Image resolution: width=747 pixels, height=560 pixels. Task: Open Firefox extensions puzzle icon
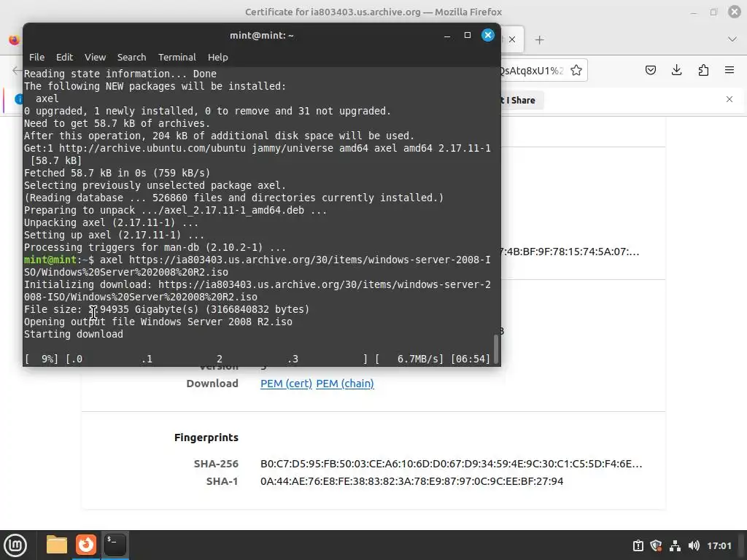703,71
